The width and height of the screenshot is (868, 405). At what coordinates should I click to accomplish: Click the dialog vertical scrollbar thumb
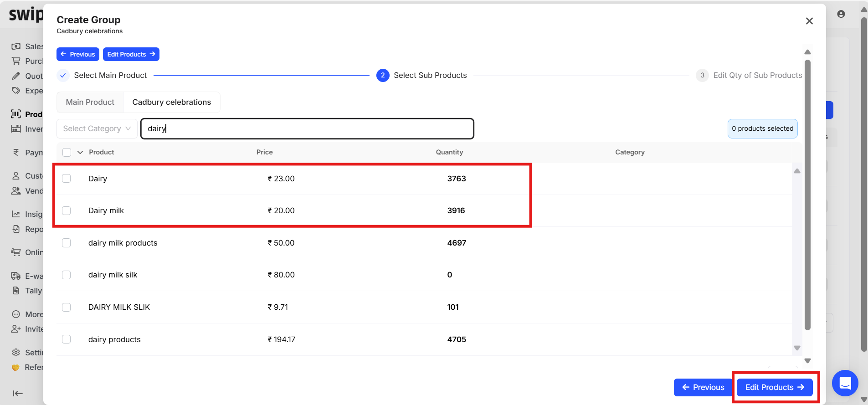807,195
